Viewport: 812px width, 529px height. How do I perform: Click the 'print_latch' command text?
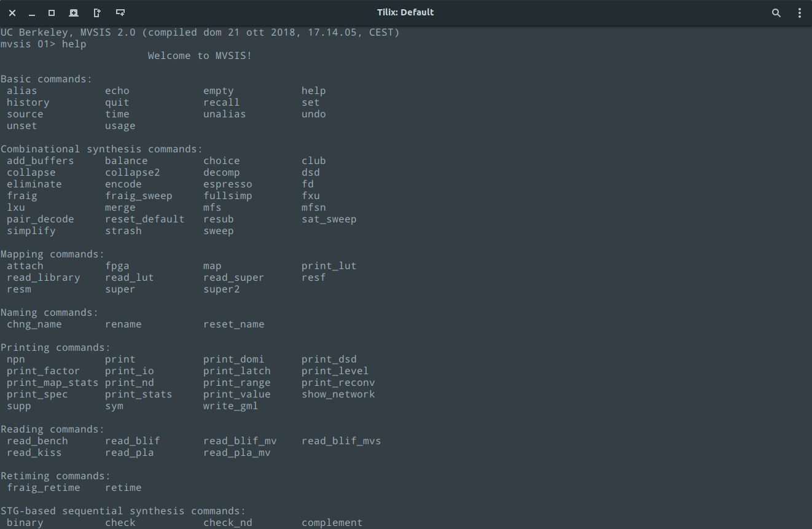pos(237,371)
